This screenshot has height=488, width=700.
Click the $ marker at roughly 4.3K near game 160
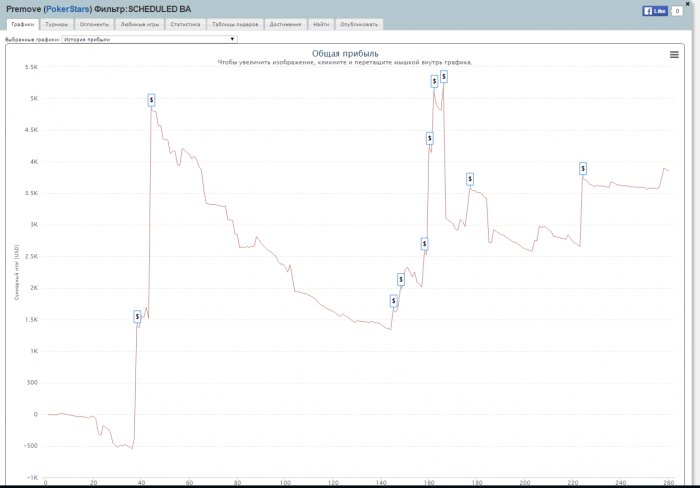pos(429,138)
